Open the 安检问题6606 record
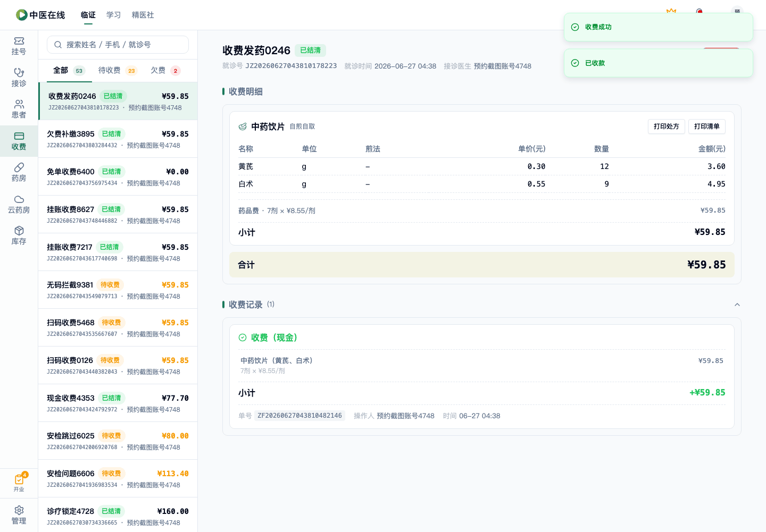This screenshot has height=532, width=766. tap(118, 478)
